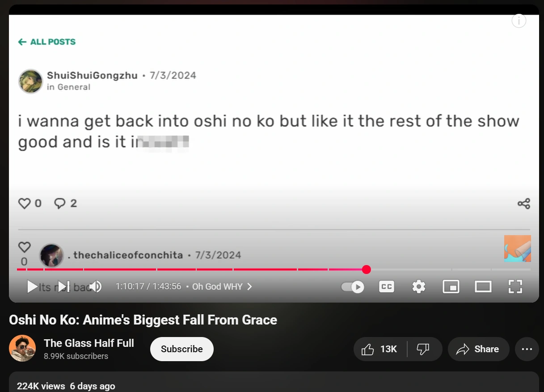Toggle the Autoplay switch
This screenshot has width=544, height=392.
(352, 287)
